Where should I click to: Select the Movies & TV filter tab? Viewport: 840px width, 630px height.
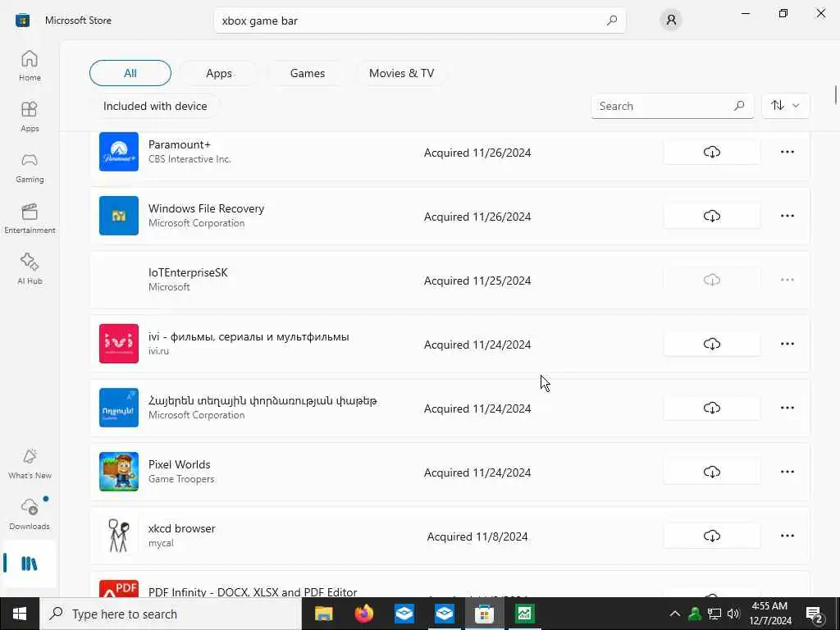pos(401,73)
